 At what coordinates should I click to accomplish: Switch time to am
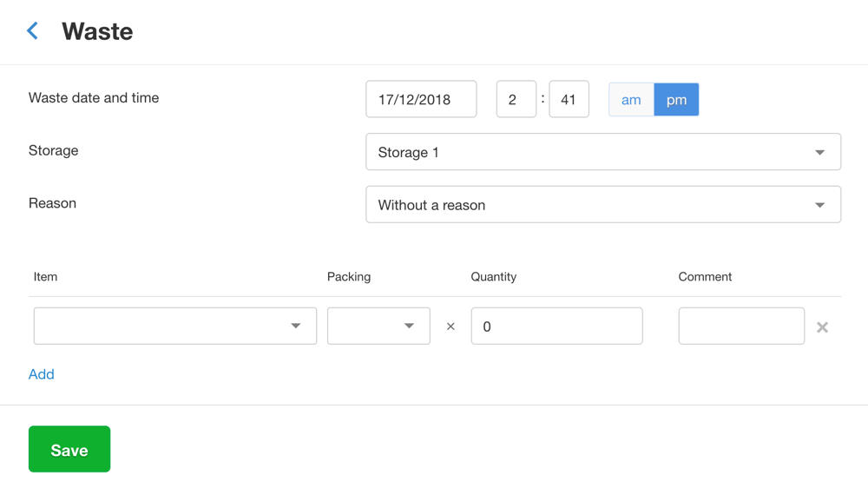pyautogui.click(x=631, y=100)
